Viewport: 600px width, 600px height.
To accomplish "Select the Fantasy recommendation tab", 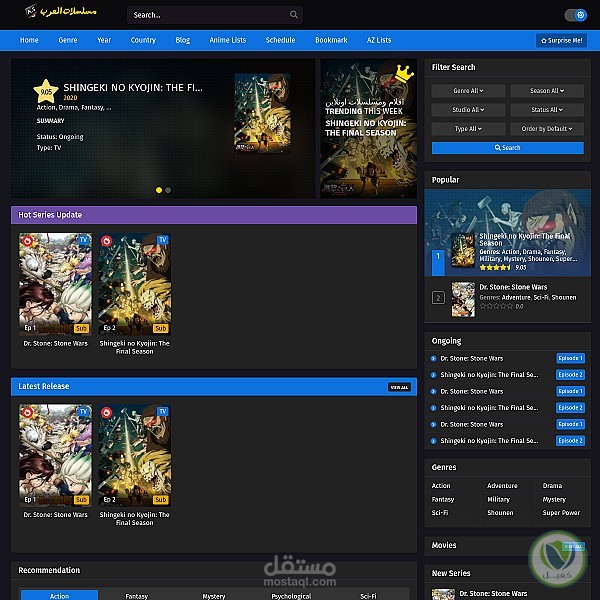I will coord(137,595).
